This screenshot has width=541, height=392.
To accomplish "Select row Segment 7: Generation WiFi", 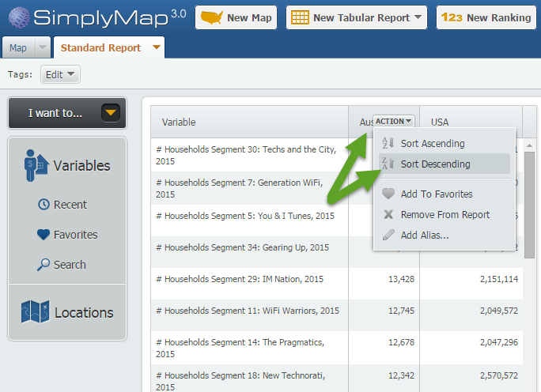I will [x=249, y=188].
